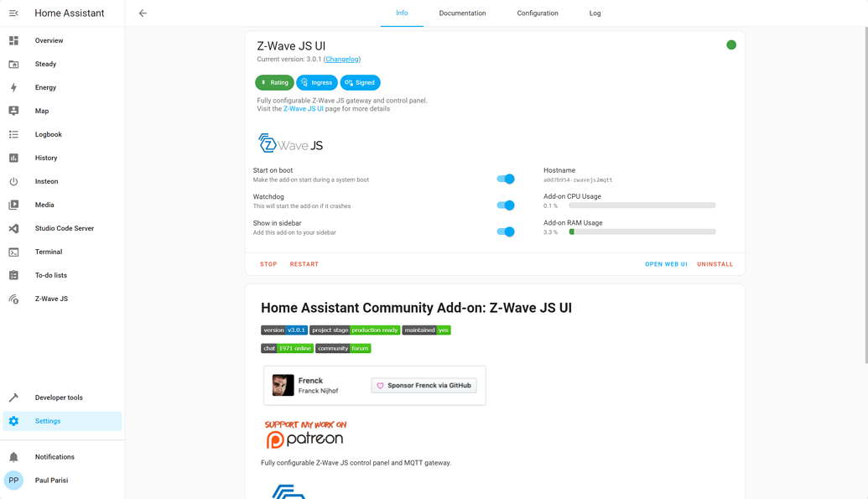868x499 pixels.
Task: Disable the Start on boot toggle
Action: pos(506,179)
